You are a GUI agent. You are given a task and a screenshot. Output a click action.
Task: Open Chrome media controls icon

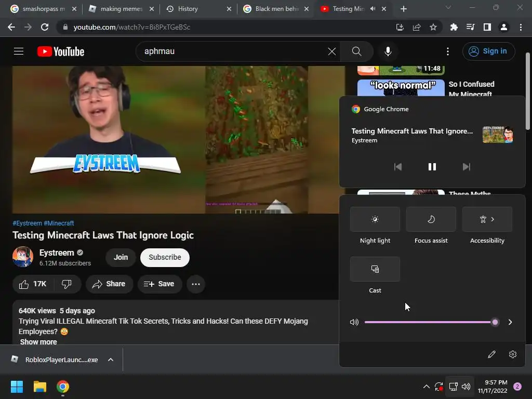(x=471, y=27)
